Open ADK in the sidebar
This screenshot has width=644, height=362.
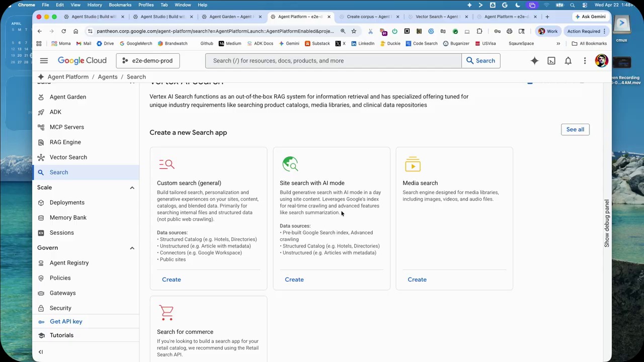point(55,112)
